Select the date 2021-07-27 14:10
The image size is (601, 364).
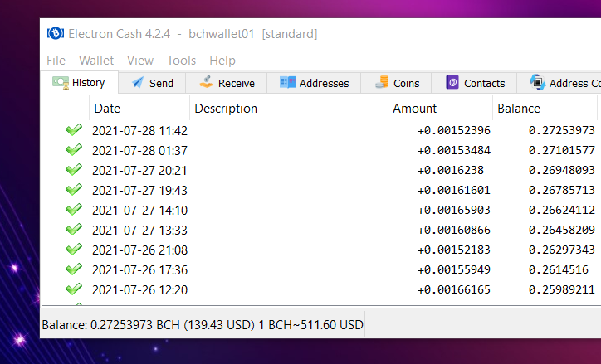coord(140,211)
